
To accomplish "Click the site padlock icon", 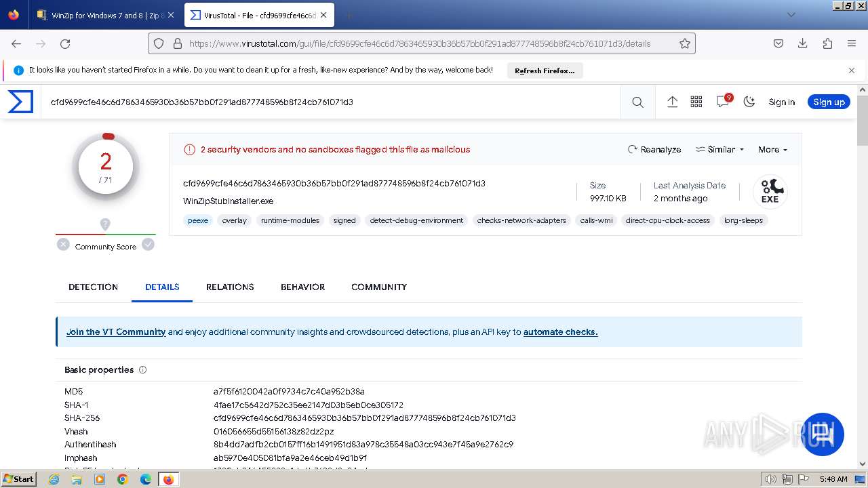I will [178, 43].
